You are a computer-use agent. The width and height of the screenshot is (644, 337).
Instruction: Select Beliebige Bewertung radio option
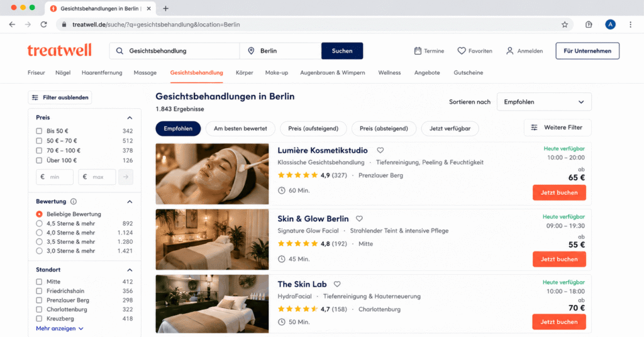coord(39,214)
